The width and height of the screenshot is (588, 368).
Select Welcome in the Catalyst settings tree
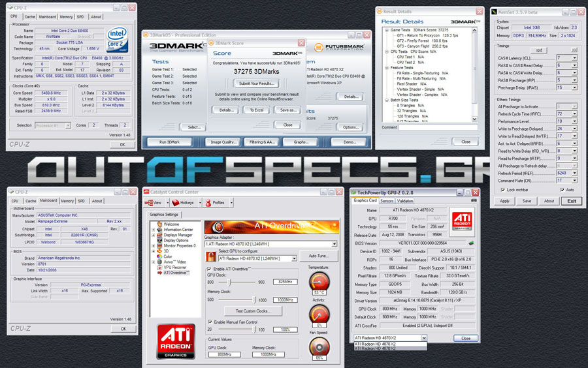pos(171,224)
